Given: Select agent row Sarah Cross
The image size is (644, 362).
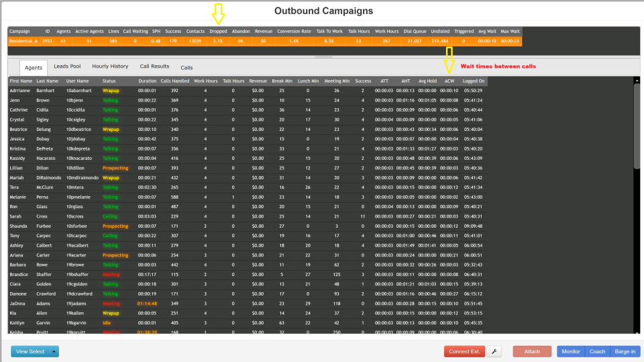Looking at the screenshot, I should pyautogui.click(x=248, y=216).
